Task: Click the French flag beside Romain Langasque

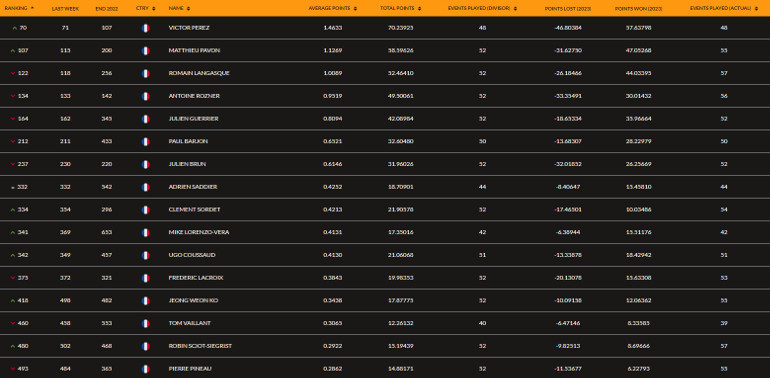Action: point(145,73)
